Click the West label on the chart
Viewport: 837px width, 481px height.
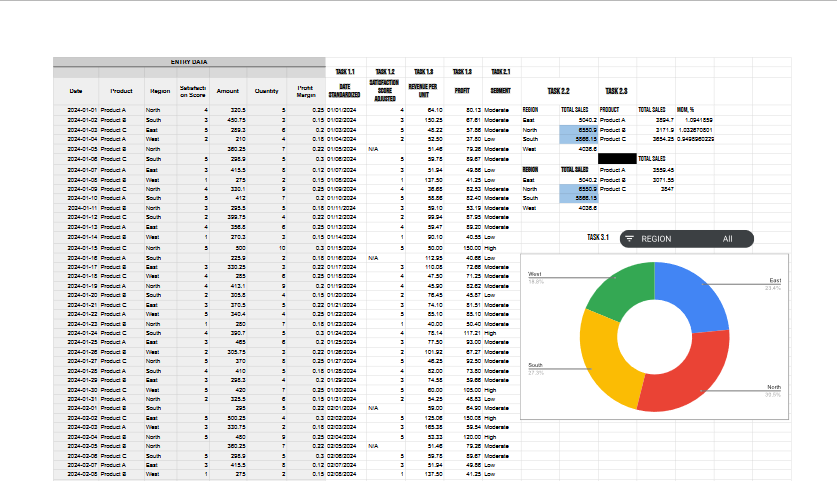click(534, 274)
